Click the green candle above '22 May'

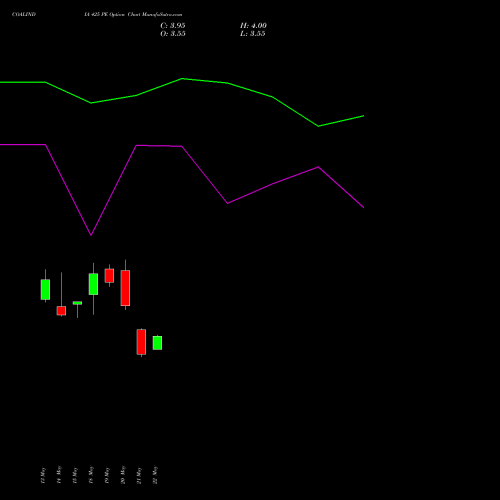pos(157,343)
